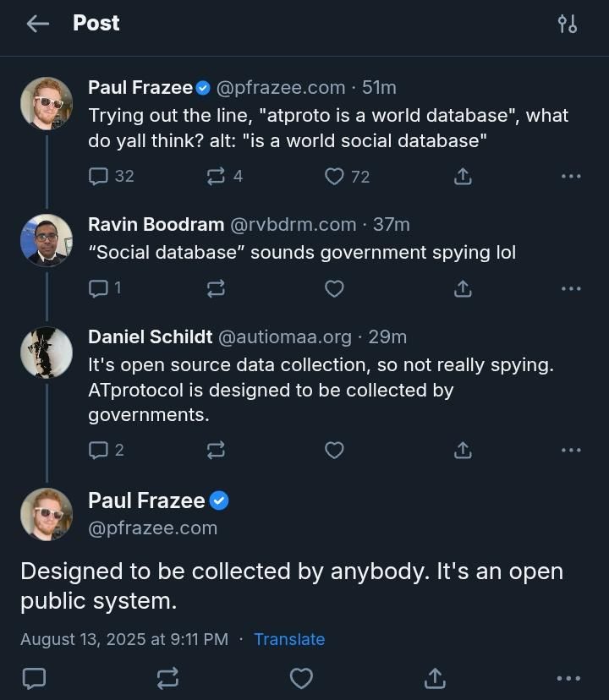Image resolution: width=609 pixels, height=700 pixels.
Task: Share the bottom expanded post
Action: coord(435,677)
